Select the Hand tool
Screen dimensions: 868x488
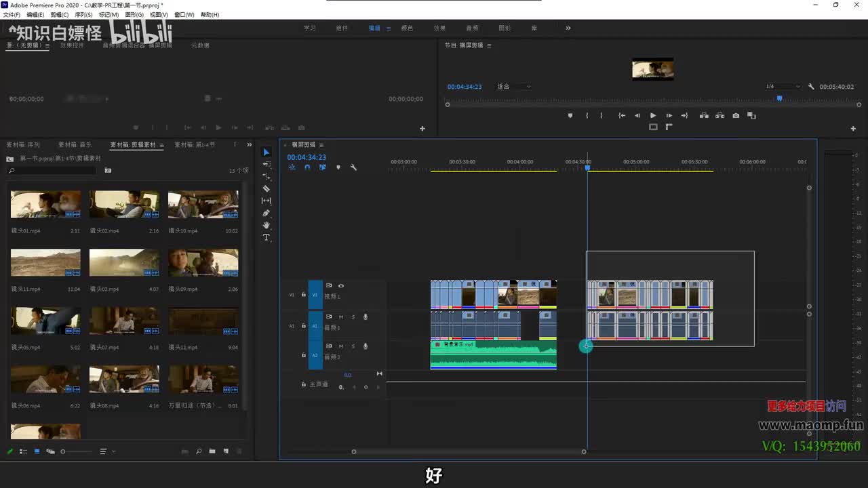tap(266, 225)
